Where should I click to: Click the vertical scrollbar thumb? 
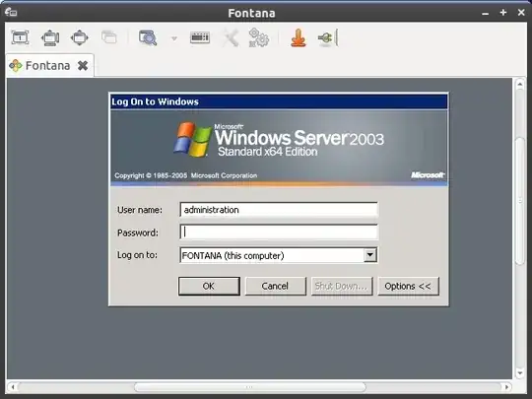[520, 201]
